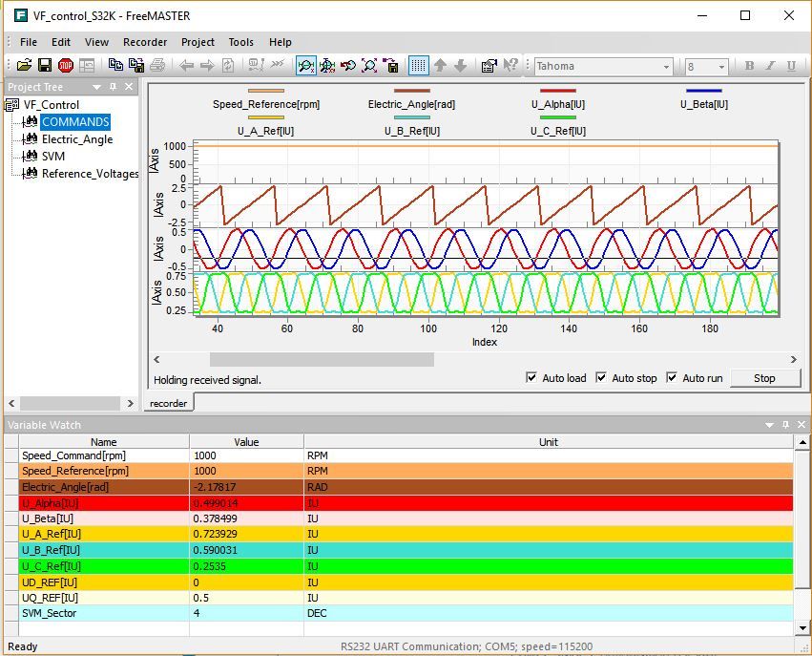Click the Variable Watch scroll down arrow
This screenshot has height=656, width=812.
click(802, 628)
